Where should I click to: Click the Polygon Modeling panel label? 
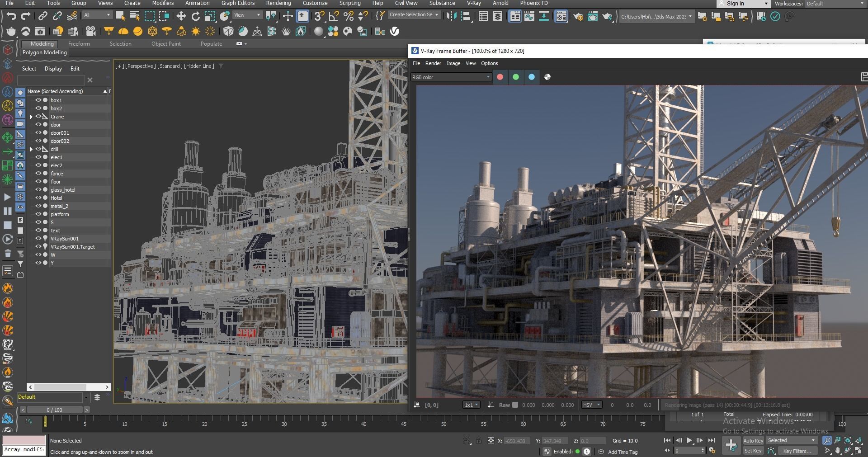45,52
